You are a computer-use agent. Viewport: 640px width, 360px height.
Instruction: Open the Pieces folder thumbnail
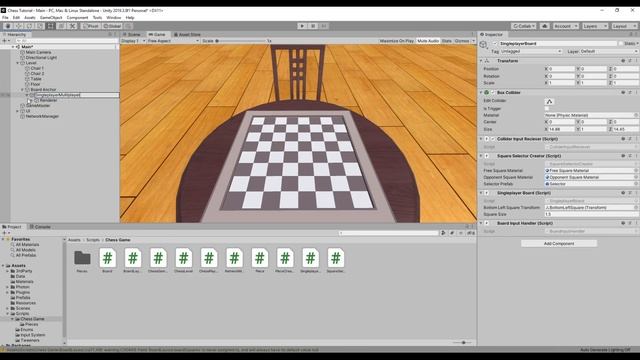click(82, 260)
